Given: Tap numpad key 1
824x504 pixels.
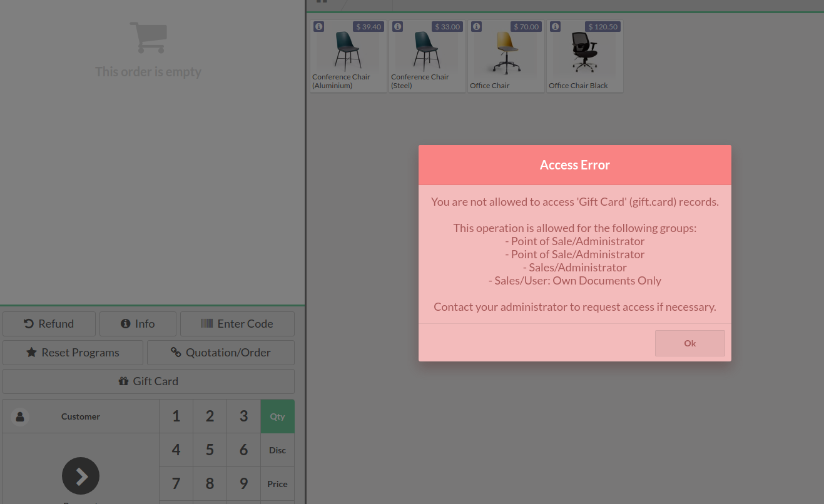Looking at the screenshot, I should click(x=176, y=416).
